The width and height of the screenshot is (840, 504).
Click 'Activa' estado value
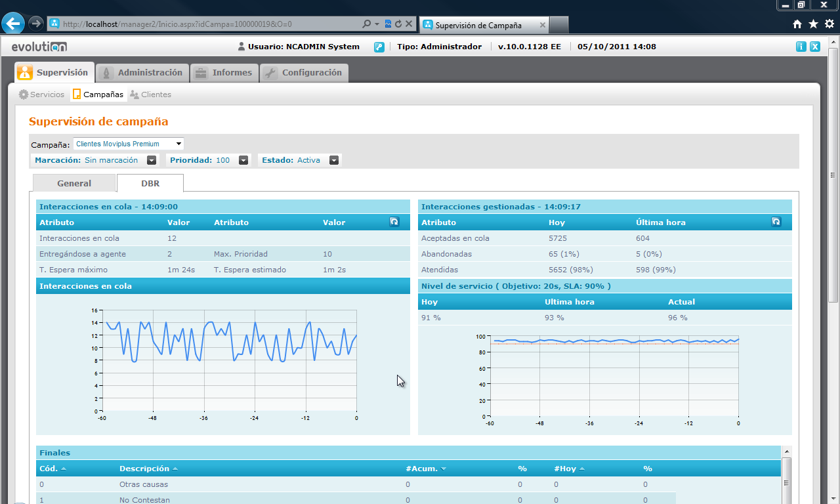308,160
